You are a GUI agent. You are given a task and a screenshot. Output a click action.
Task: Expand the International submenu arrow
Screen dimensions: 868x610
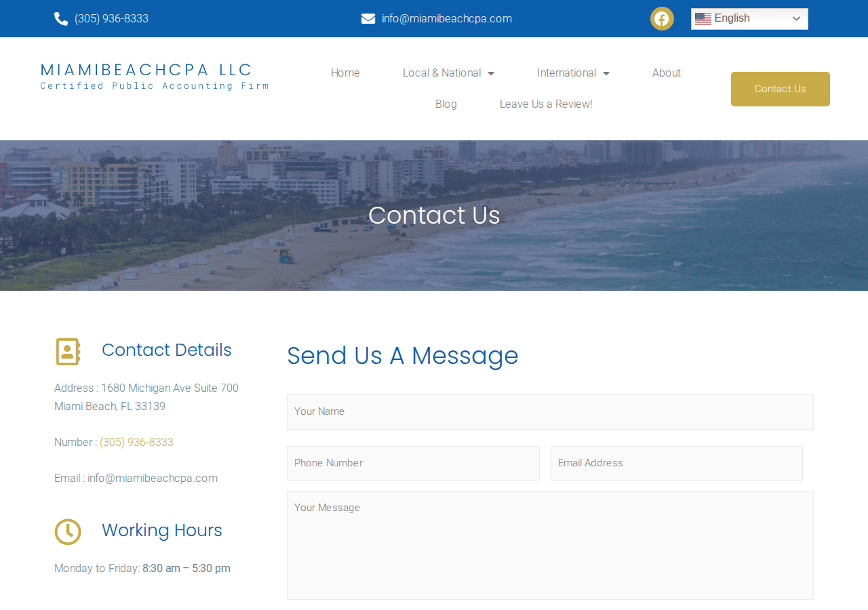(606, 73)
